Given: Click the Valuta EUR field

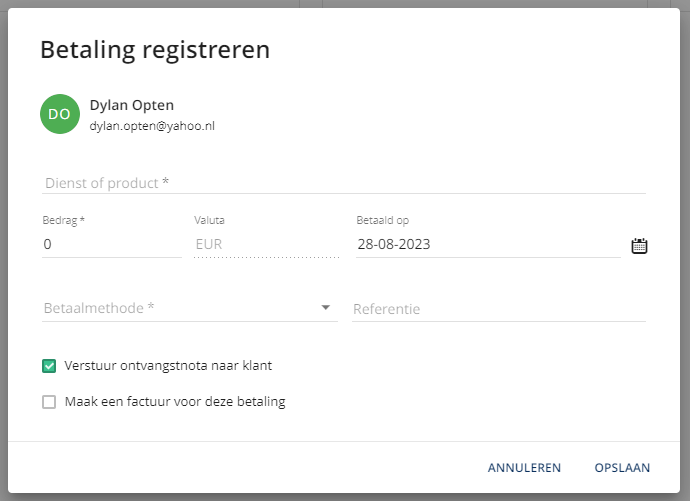Looking at the screenshot, I should click(x=267, y=244).
